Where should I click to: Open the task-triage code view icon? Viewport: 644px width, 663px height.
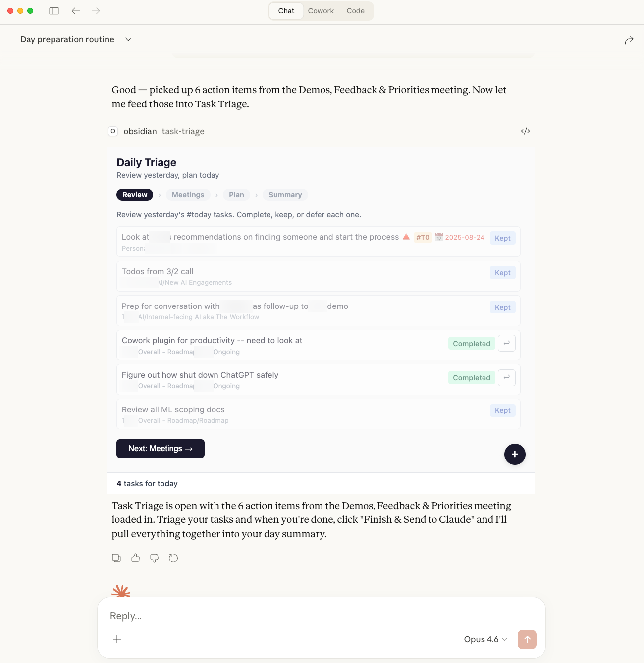tap(525, 131)
